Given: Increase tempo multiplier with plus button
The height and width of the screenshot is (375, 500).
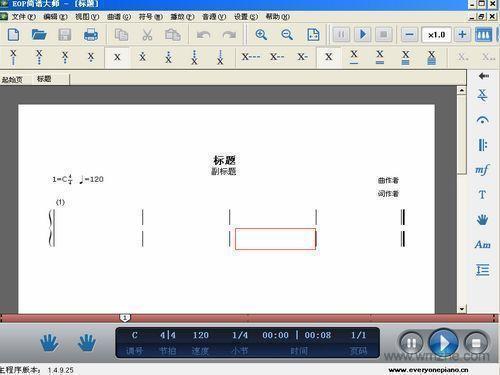Looking at the screenshot, I should pyautogui.click(x=462, y=35).
